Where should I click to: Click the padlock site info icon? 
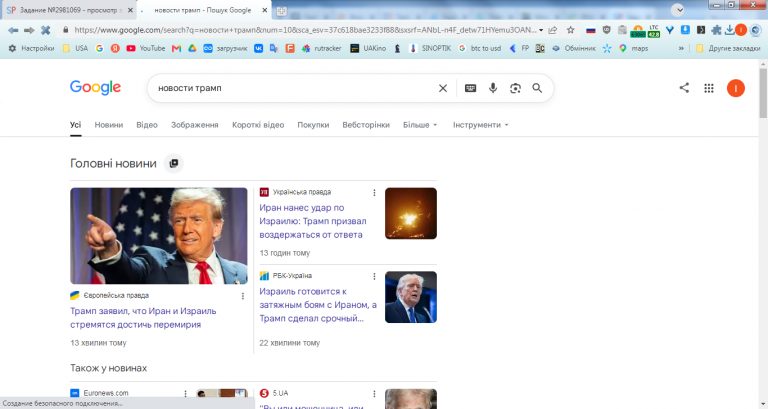coord(66,30)
